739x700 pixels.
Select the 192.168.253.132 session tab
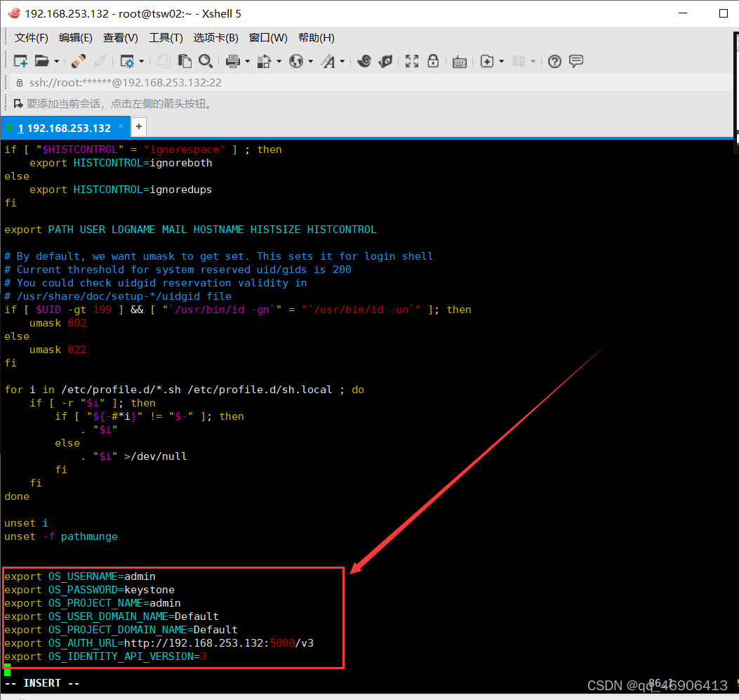[64, 128]
